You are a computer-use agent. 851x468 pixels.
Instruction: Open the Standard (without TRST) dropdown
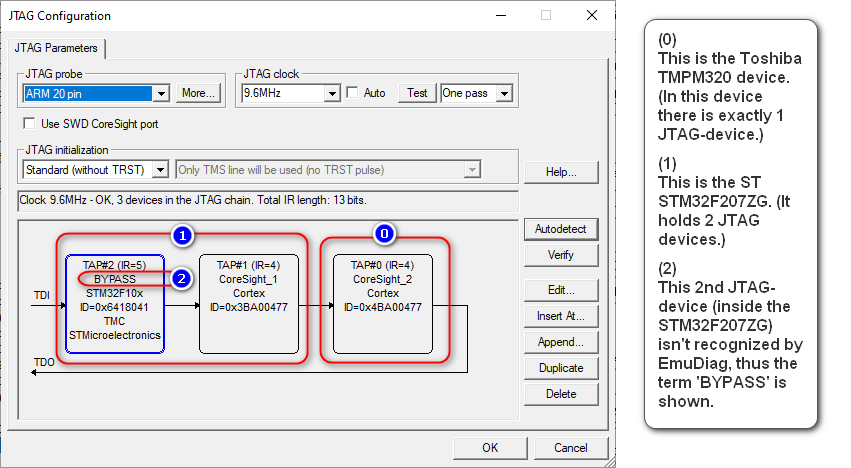pos(160,170)
